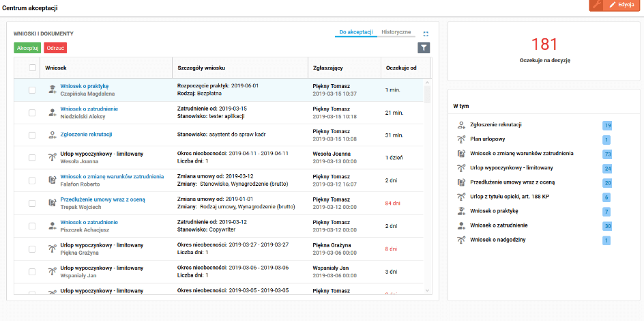
Task: Click palm icon in Piękna Grażyna row
Action: point(52,249)
